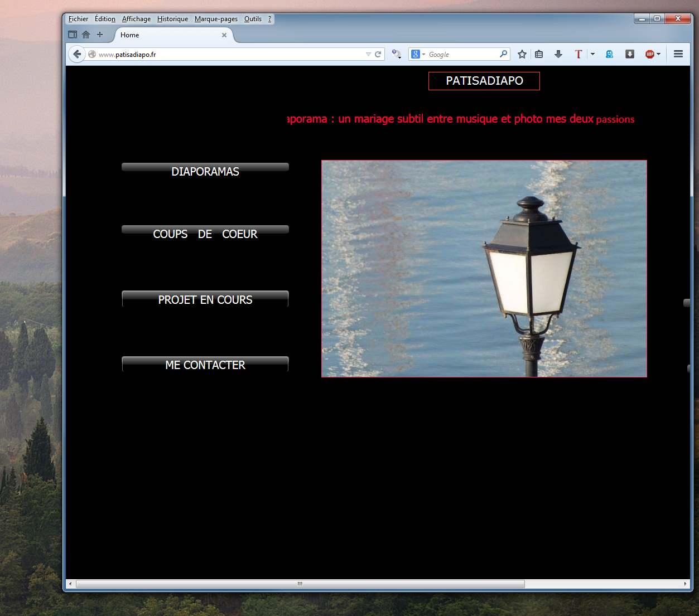
Task: Click the Ghostery ghost icon
Action: click(x=609, y=54)
